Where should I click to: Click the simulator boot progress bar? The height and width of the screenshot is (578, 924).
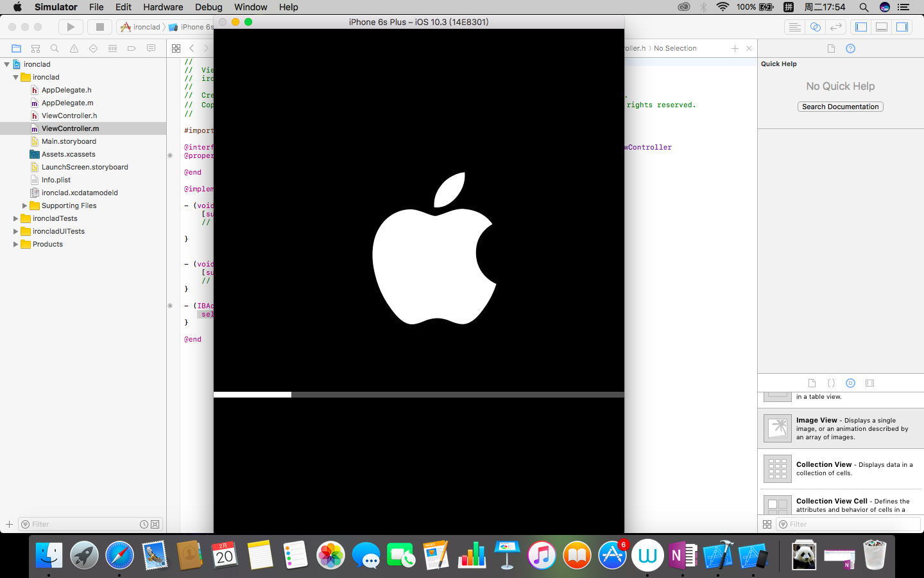coord(418,394)
